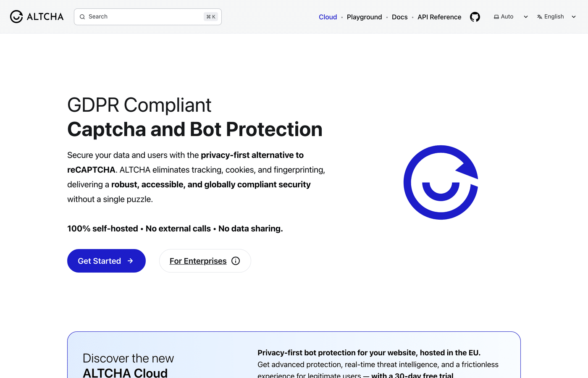The width and height of the screenshot is (588, 378).
Task: Click 'privacy-first alternative to' bold text
Action: (252, 155)
